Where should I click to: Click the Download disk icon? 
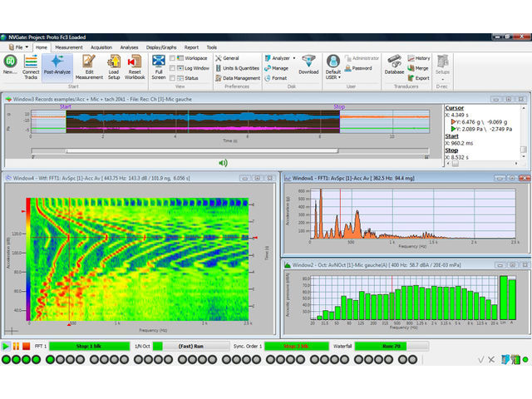308,65
